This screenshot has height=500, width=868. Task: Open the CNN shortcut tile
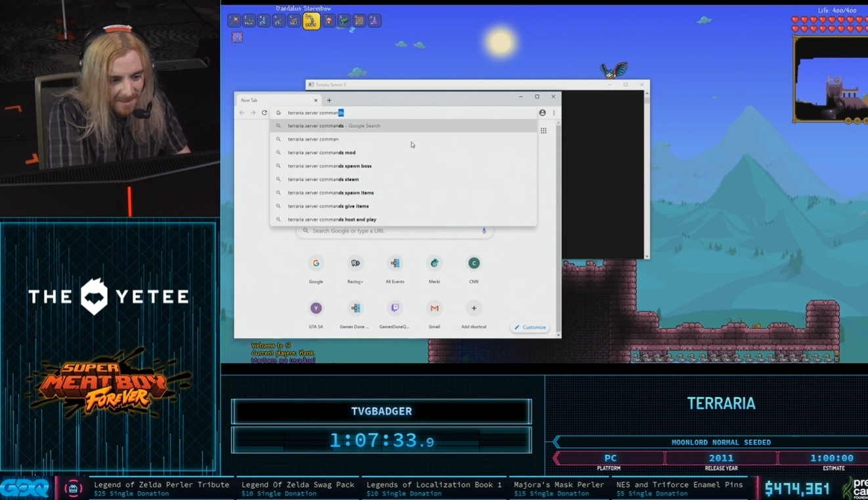[x=473, y=268]
